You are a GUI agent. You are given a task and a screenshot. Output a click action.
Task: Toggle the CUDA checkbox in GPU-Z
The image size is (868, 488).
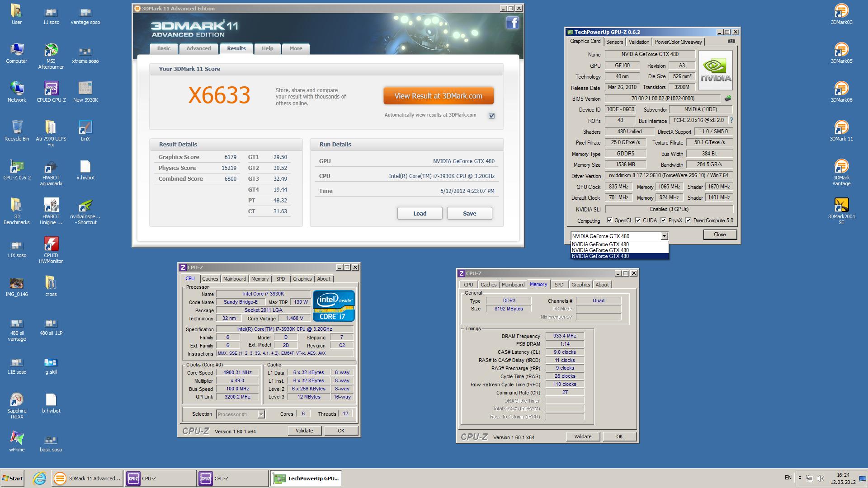tap(638, 221)
